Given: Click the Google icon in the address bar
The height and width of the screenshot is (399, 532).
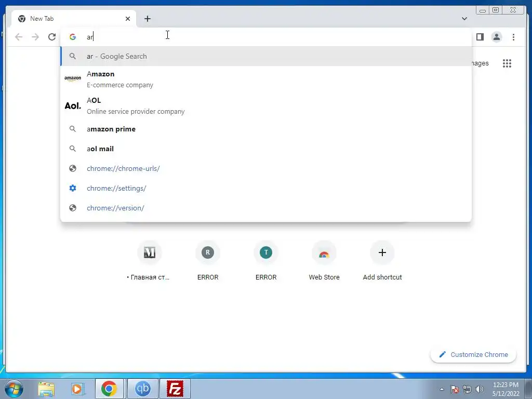Looking at the screenshot, I should click(x=73, y=37).
